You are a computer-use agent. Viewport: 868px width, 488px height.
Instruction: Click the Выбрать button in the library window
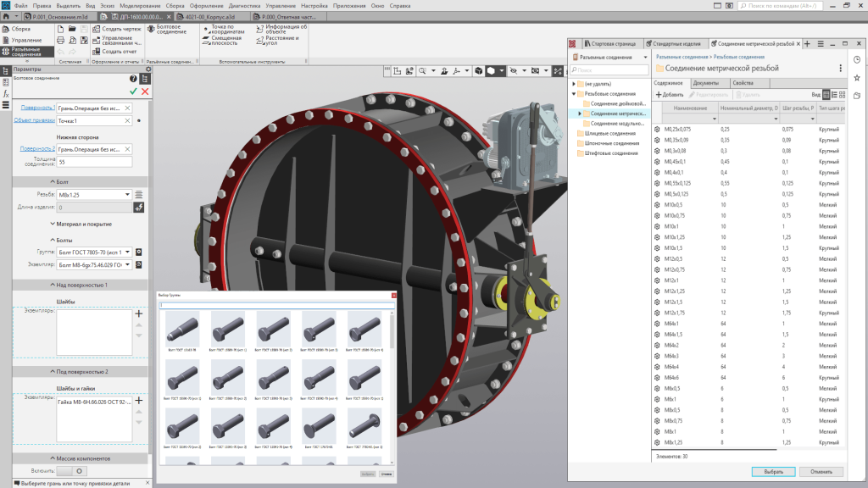click(x=773, y=471)
